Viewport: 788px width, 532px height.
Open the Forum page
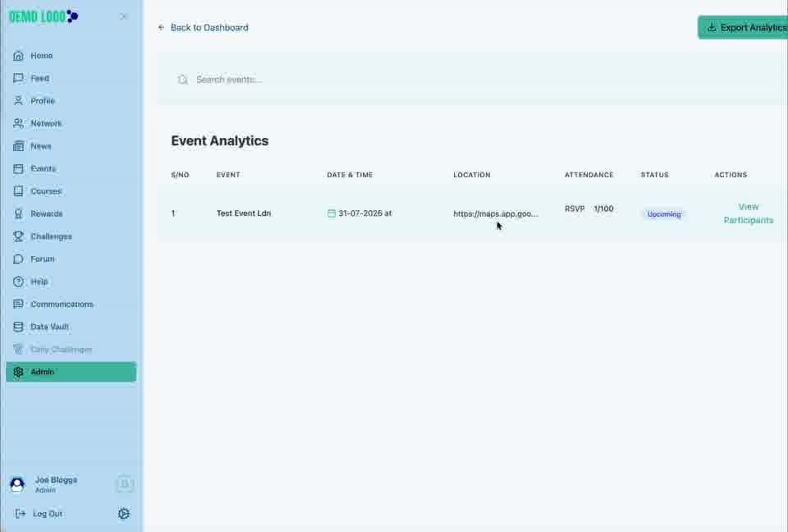click(71, 259)
